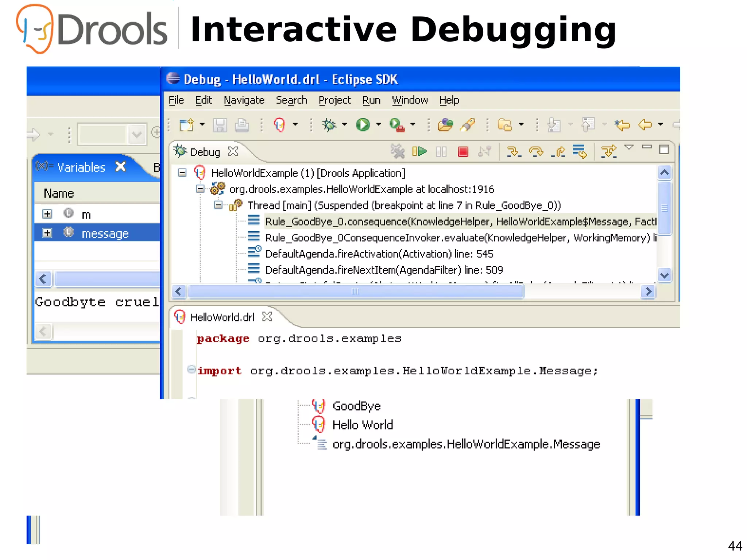The image size is (747, 560).
Task: Click the Disconnect debug icon
Action: 485,151
